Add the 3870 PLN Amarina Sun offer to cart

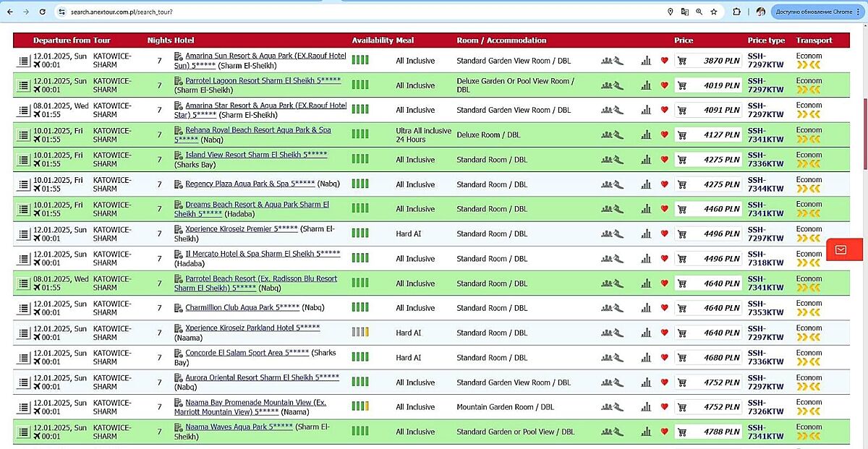pos(681,61)
